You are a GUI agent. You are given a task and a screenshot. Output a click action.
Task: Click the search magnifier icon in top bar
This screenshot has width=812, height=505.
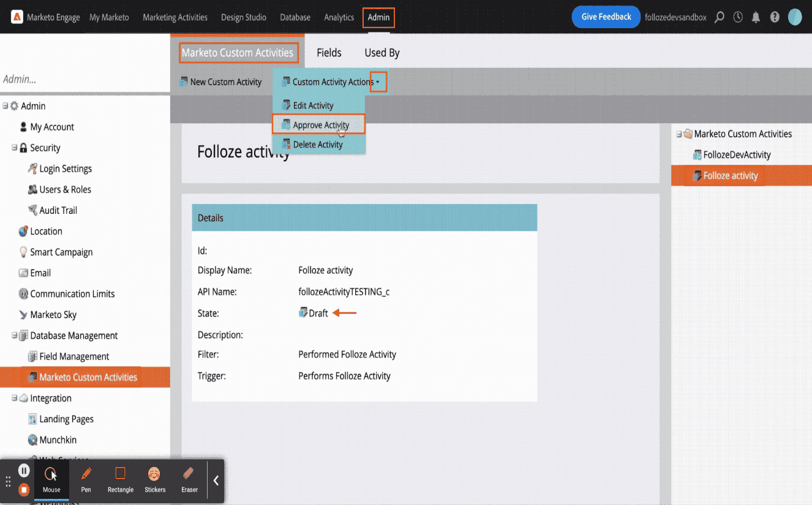coord(720,17)
